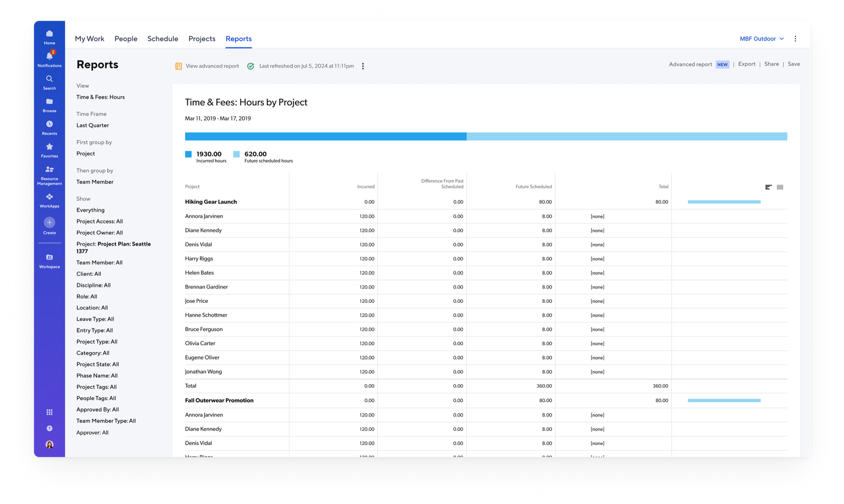This screenshot has width=844, height=504.
Task: Change Then group by Team Member
Action: click(95, 182)
